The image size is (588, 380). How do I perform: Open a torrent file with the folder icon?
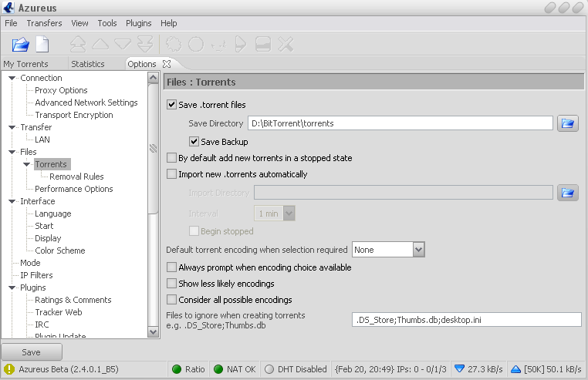[x=20, y=45]
